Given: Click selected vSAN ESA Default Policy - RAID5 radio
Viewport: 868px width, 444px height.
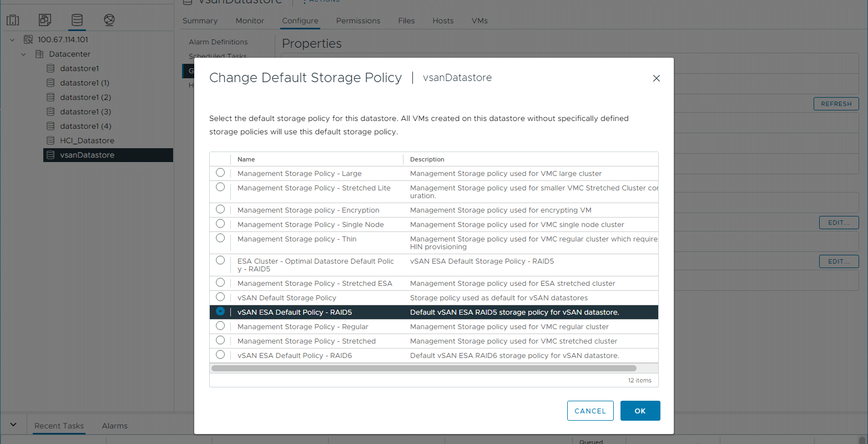Looking at the screenshot, I should [x=220, y=311].
